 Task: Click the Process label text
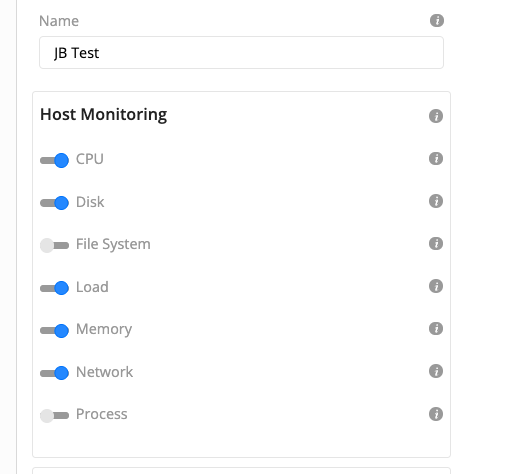pos(102,414)
